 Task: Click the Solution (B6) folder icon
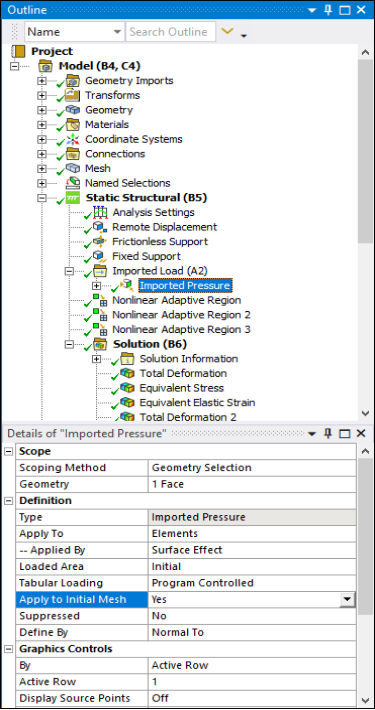coord(100,344)
